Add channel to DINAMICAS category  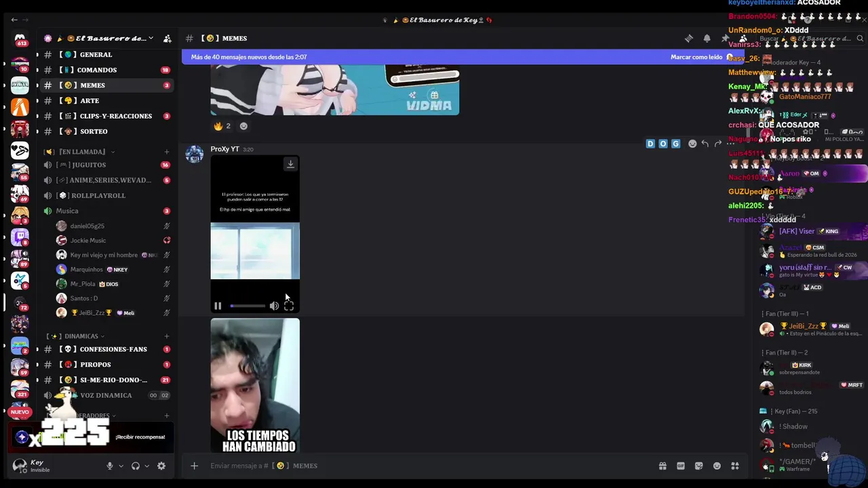167,336
